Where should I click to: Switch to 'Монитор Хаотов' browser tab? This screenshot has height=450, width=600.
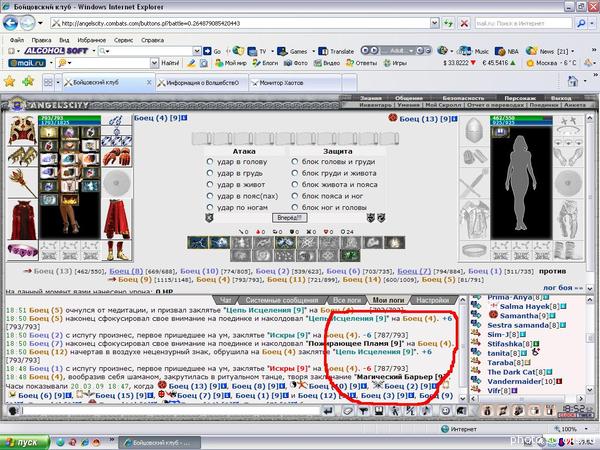295,83
